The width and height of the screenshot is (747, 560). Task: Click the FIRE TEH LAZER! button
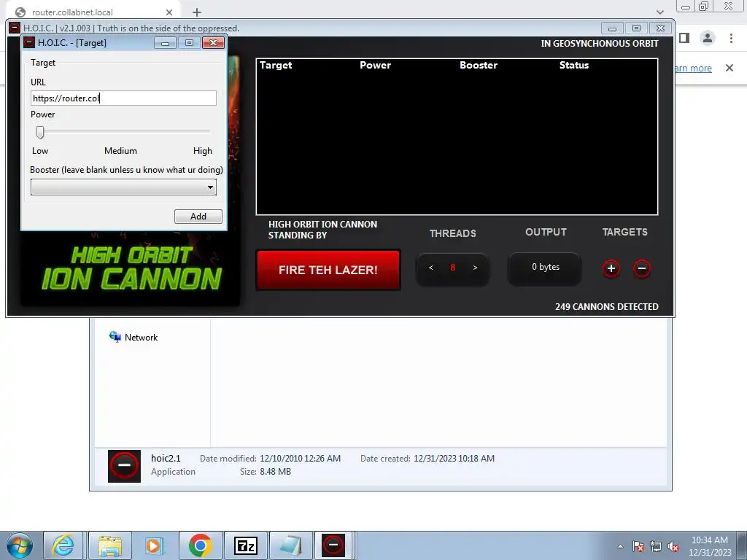[328, 270]
